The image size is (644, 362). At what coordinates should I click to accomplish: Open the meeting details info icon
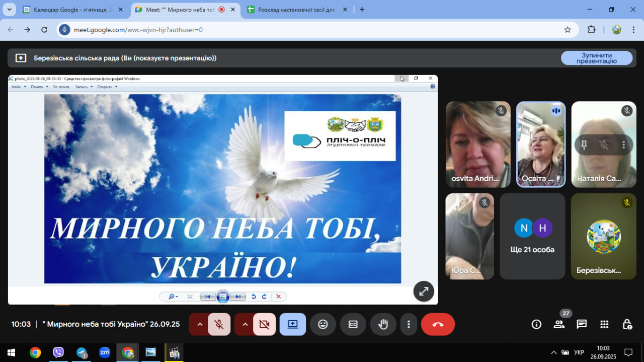(536, 324)
